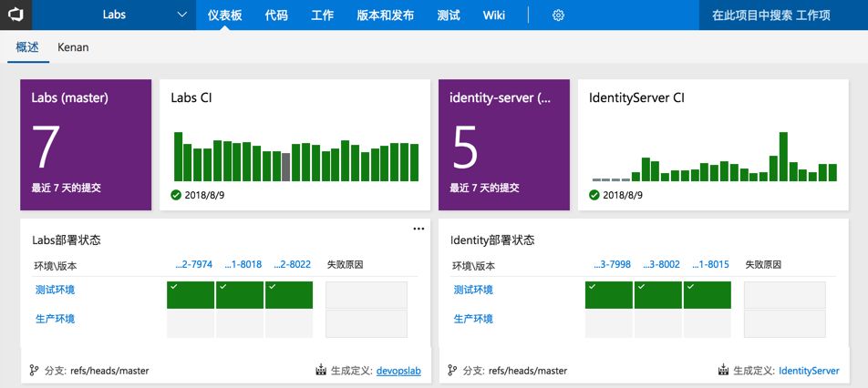Click the Labs部署状态 widget title
Screen dimensions: 868x388
point(66,240)
